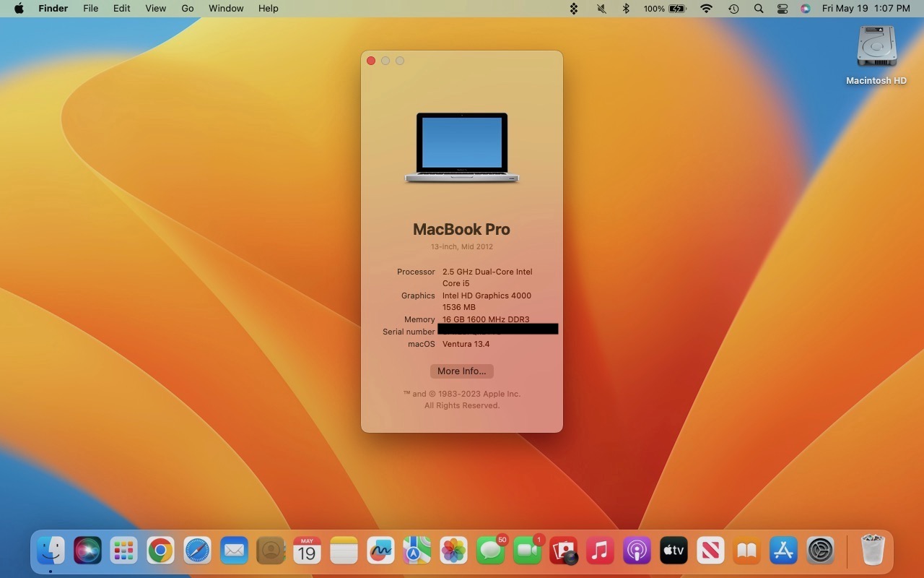Show battery status at 100%
The height and width of the screenshot is (578, 924).
tap(665, 9)
